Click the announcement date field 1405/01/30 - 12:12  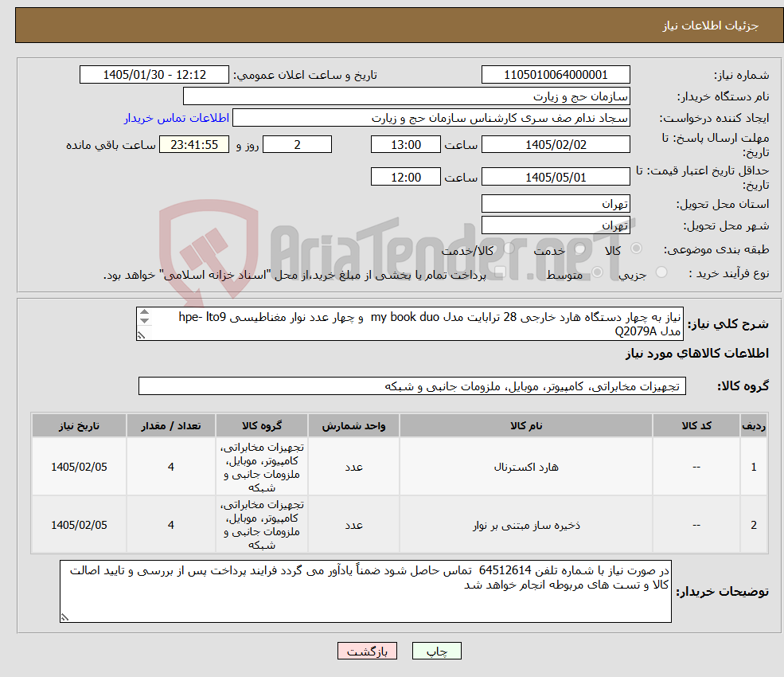click(x=154, y=75)
